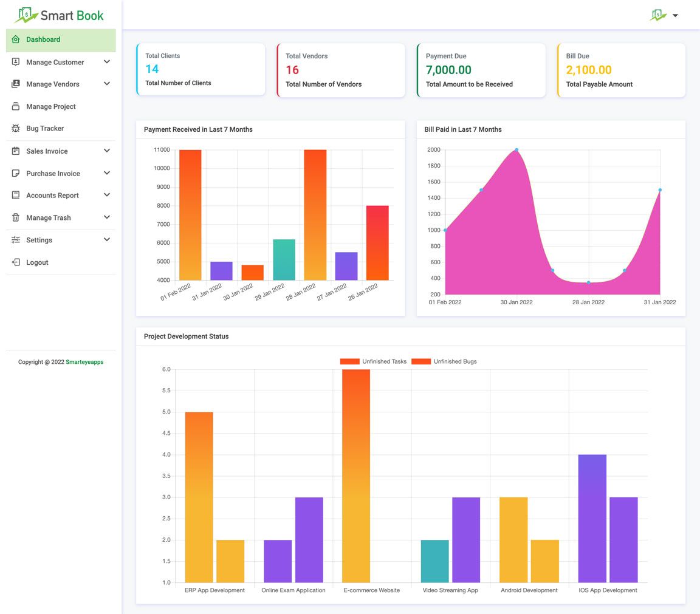Click the 2000 peak point on Bill Paid chart
This screenshot has height=614, width=700.
pos(516,150)
